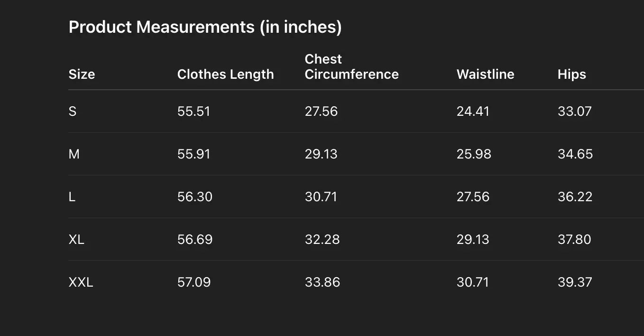Select the M size row label
The width and height of the screenshot is (644, 336).
(x=74, y=154)
